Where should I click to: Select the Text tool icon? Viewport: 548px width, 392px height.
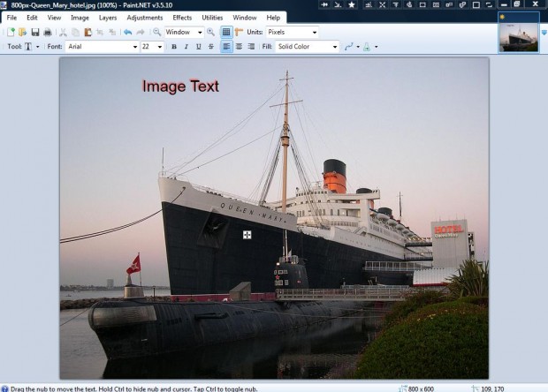pos(28,47)
